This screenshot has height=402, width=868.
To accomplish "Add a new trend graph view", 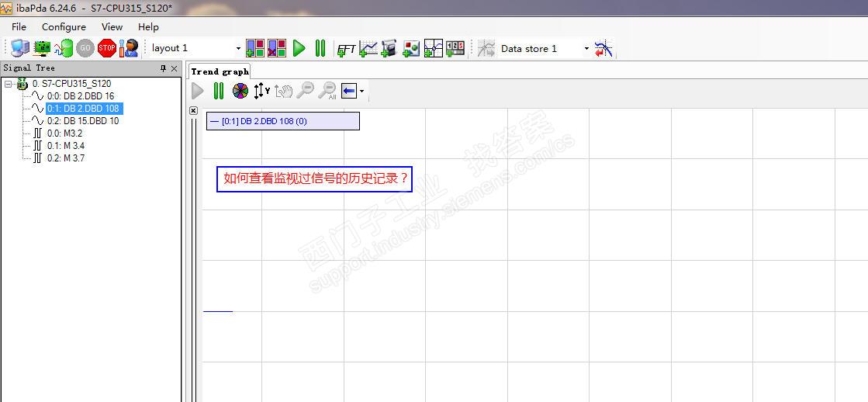I will [368, 48].
